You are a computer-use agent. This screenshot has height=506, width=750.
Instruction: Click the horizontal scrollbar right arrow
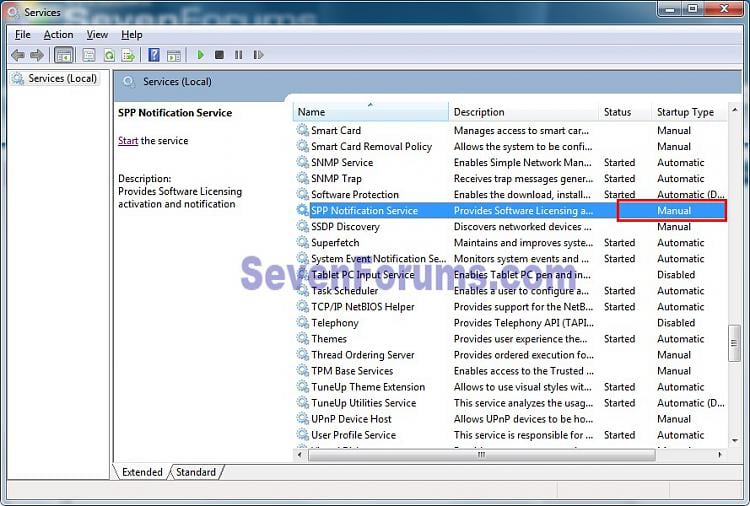(720, 455)
